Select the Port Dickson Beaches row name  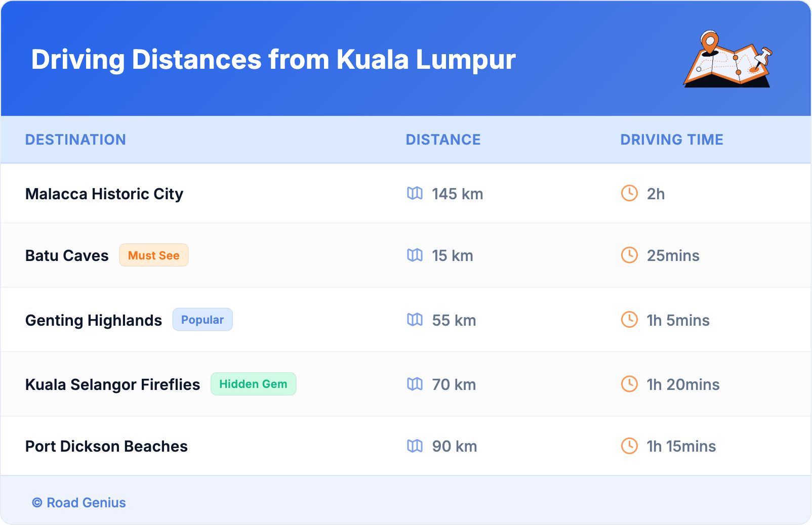[x=106, y=446]
